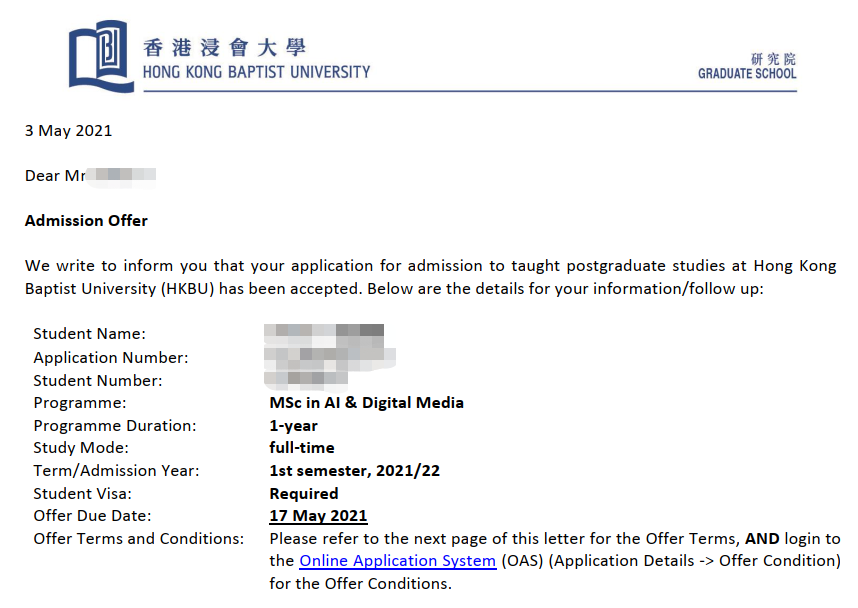Click the full-time study mode value

pos(302,448)
